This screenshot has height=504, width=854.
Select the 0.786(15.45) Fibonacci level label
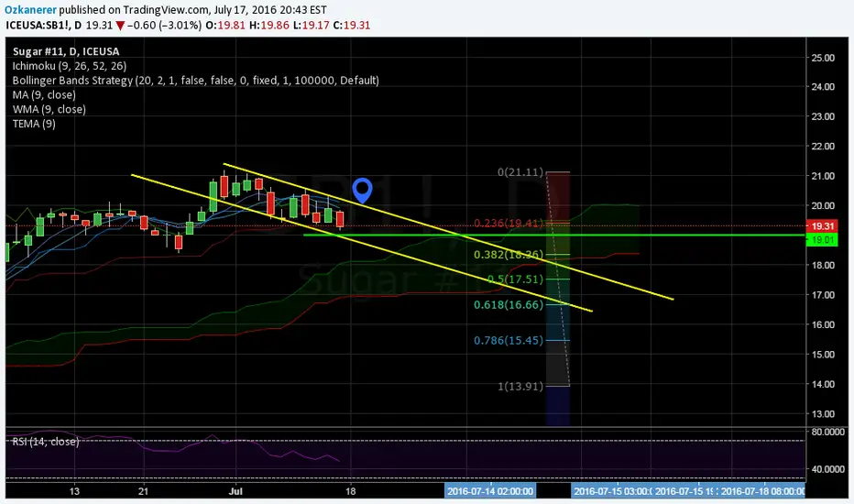[509, 341]
